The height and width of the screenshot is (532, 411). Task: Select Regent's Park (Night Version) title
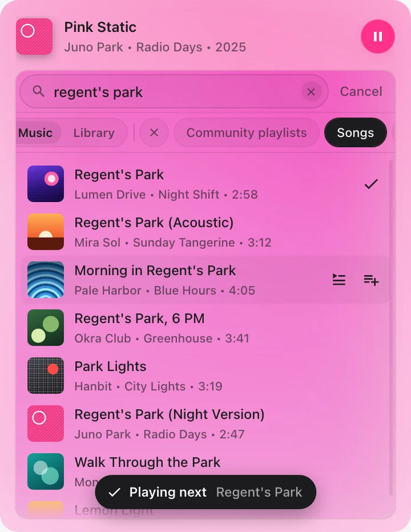[170, 414]
